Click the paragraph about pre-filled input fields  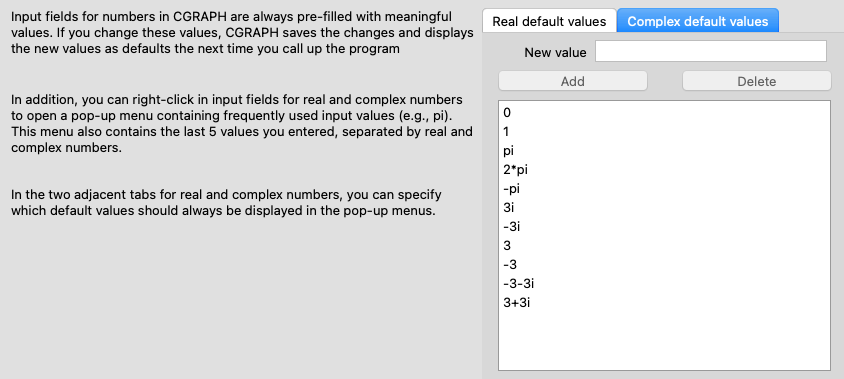[x=242, y=32]
